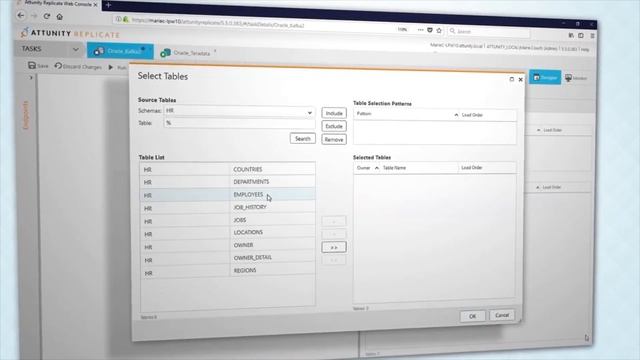Go back with the browser back arrow
Image resolution: width=640 pixels, height=360 pixels.
[21, 16]
